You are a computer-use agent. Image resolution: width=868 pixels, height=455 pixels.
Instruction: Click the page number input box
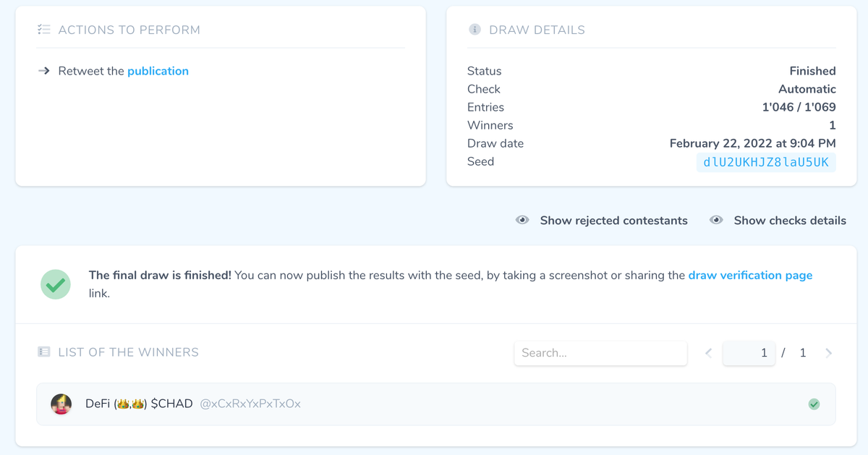(x=749, y=352)
